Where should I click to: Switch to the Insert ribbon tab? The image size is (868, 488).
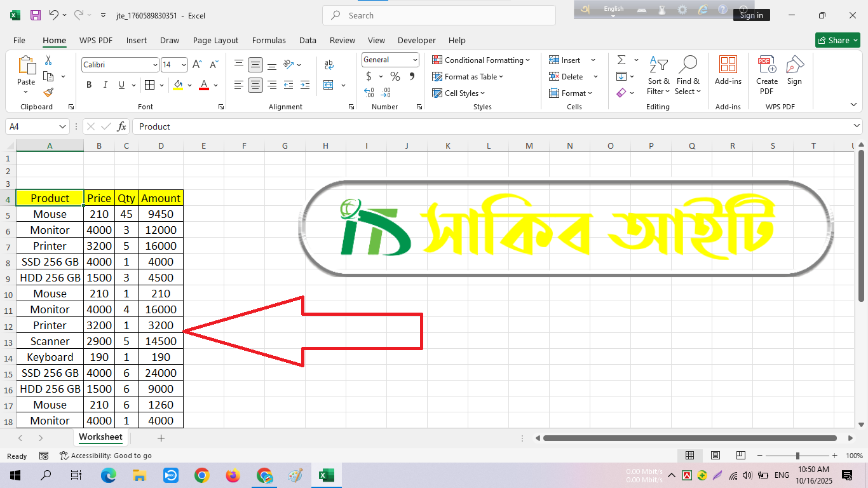click(x=136, y=40)
